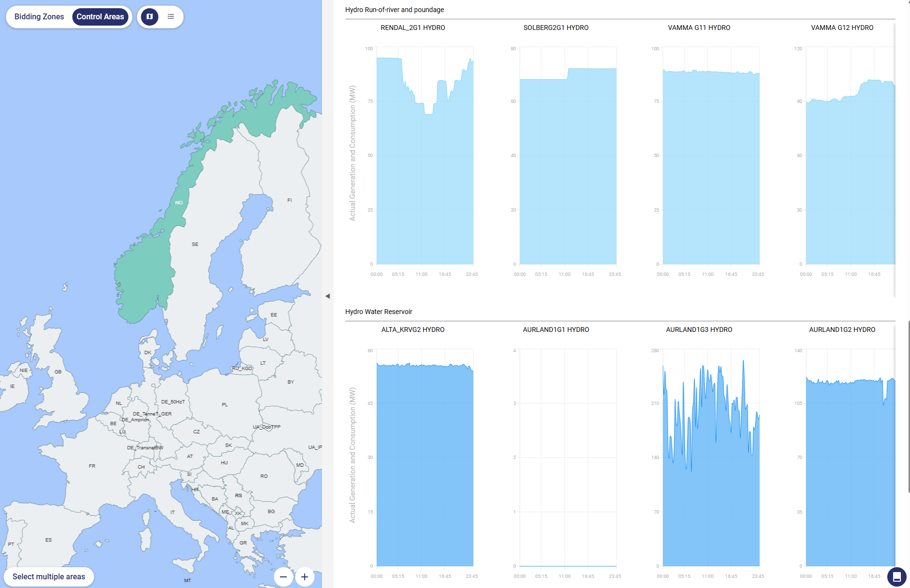910x588 pixels.
Task: Click Hydro Water Reservoir section header
Action: coord(379,312)
